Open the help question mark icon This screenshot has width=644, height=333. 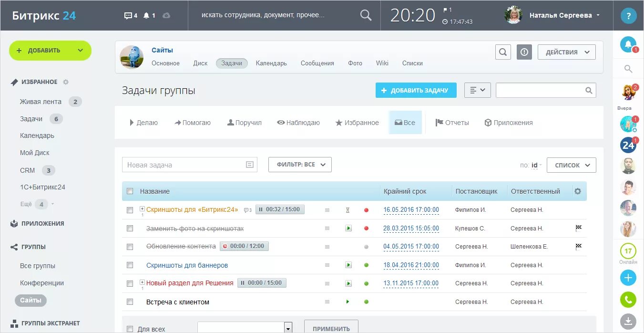click(x=628, y=16)
